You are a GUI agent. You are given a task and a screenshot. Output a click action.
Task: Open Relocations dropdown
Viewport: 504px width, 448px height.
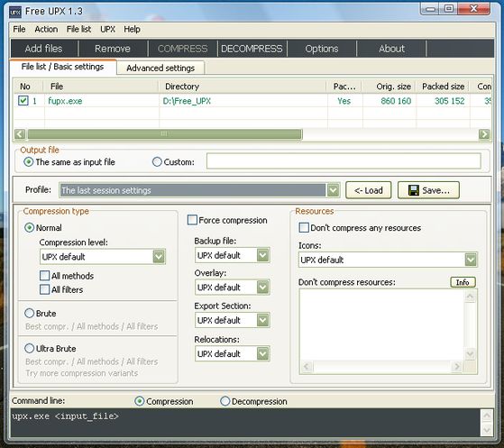[x=263, y=354]
